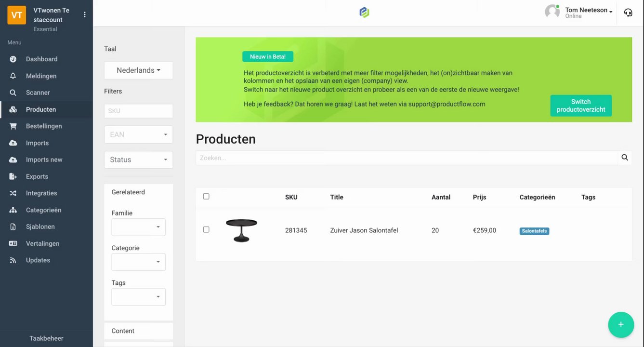Click the Producten cubes icon
The height and width of the screenshot is (347, 644).
[13, 109]
